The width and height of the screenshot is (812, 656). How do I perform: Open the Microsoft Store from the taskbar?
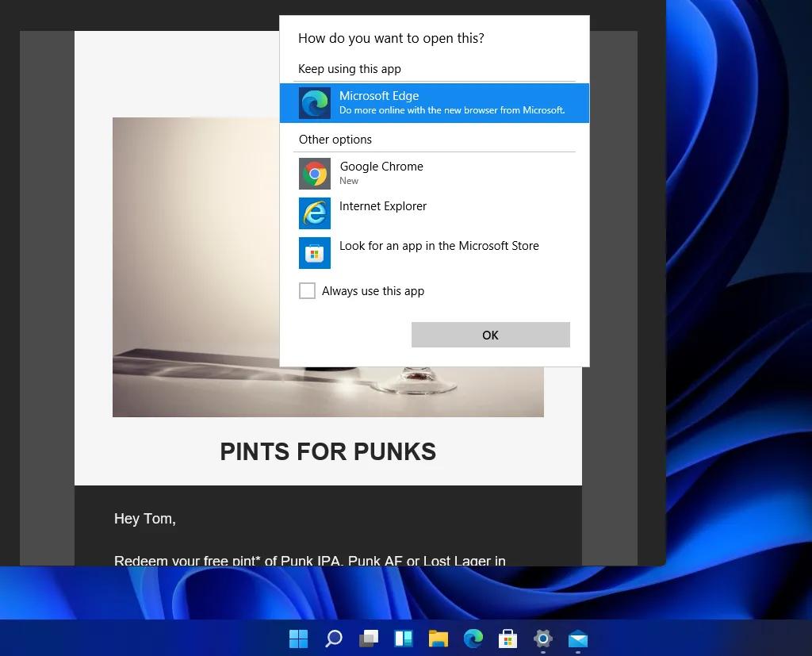click(507, 639)
